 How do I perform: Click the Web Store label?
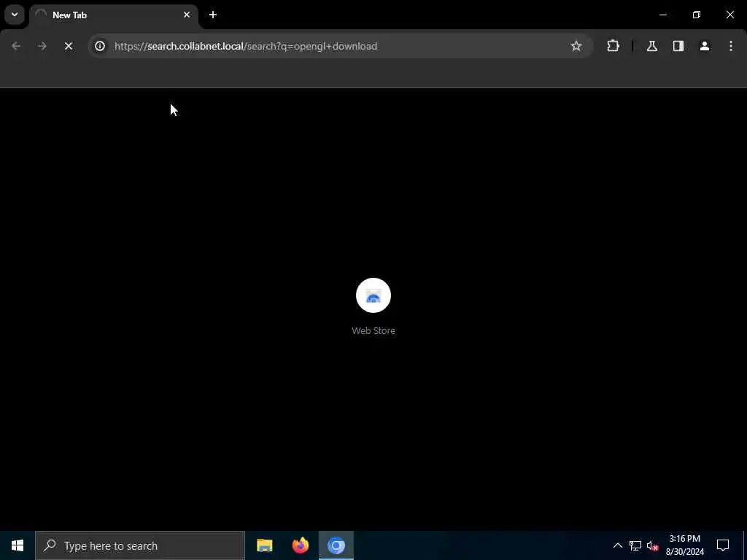click(x=373, y=330)
